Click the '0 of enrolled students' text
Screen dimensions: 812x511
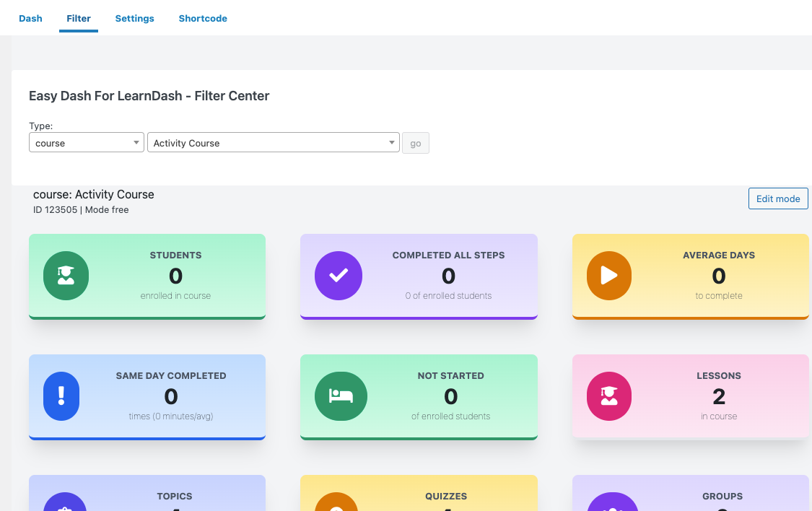click(x=448, y=296)
